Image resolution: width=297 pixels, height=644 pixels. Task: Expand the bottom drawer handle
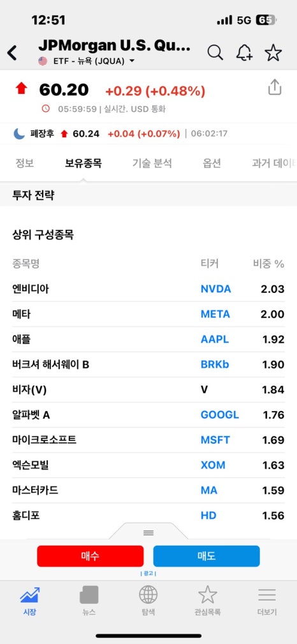tap(148, 532)
